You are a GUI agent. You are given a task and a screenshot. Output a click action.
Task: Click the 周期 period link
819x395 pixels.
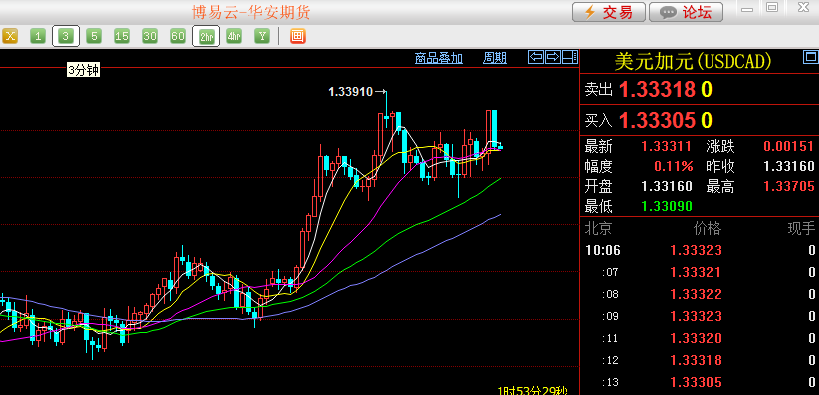tap(495, 58)
